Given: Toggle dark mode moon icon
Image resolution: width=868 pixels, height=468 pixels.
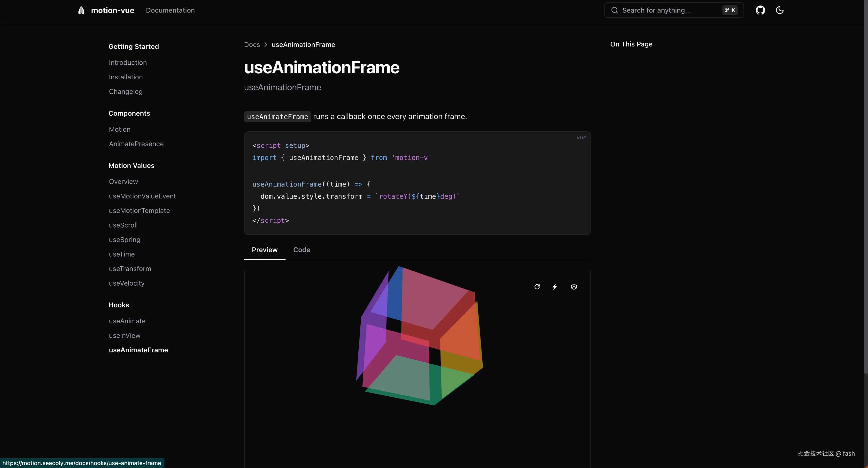Looking at the screenshot, I should 779,10.
